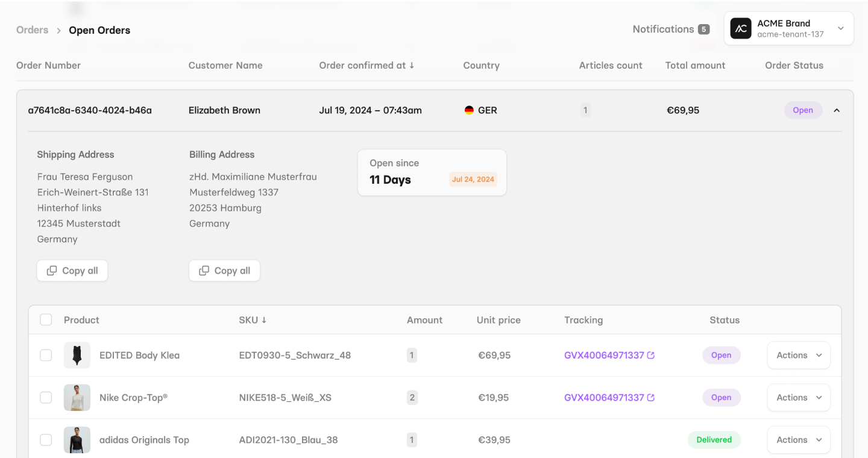868x458 pixels.
Task: Open Actions dropdown for EDITED Body Klea
Action: click(x=799, y=356)
